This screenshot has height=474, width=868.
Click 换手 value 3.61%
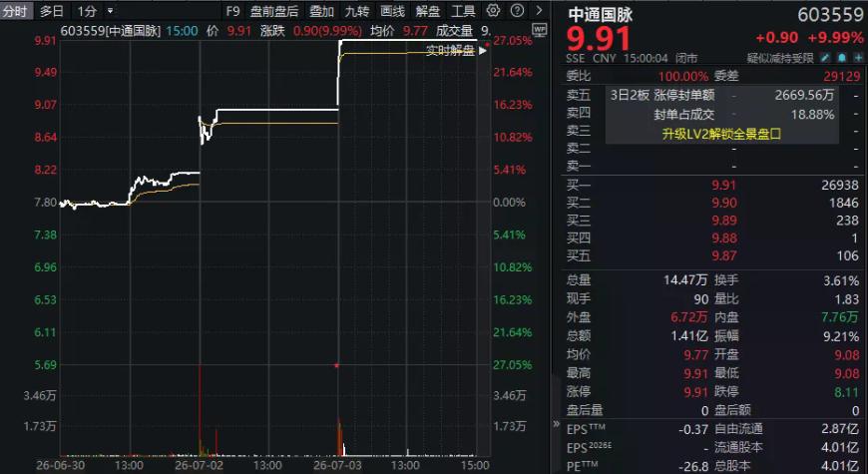[x=841, y=280]
